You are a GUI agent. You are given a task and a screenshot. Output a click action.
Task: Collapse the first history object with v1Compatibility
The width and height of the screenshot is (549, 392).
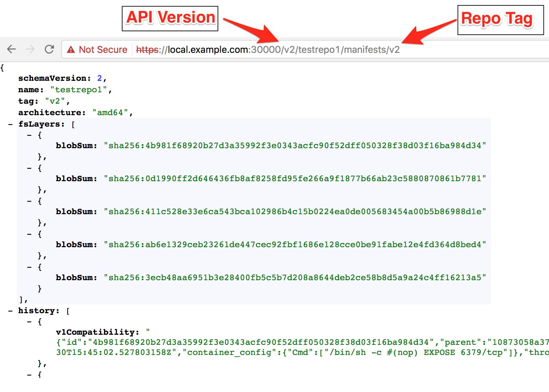[x=29, y=322]
